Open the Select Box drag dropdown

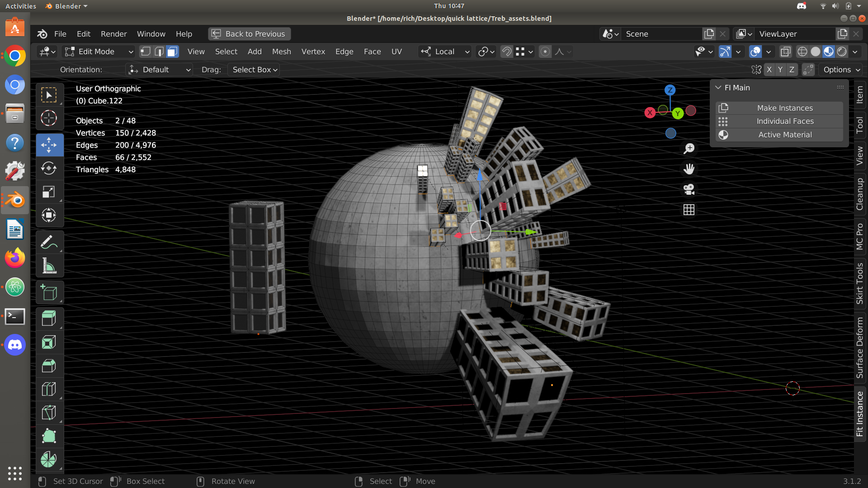[255, 70]
